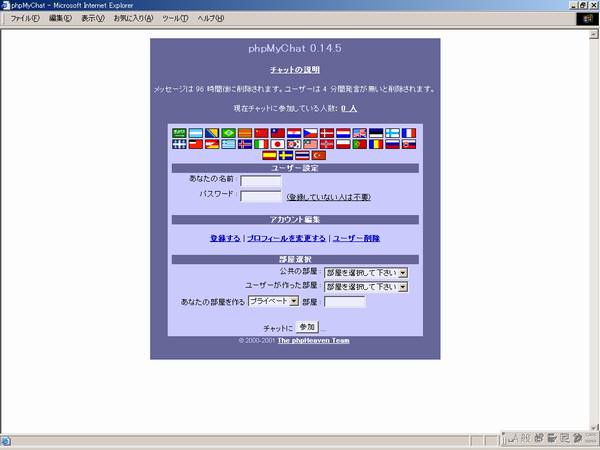Click the page icon in status bar
Image resolution: width=600 pixels, height=450 pixels.
coord(5,441)
